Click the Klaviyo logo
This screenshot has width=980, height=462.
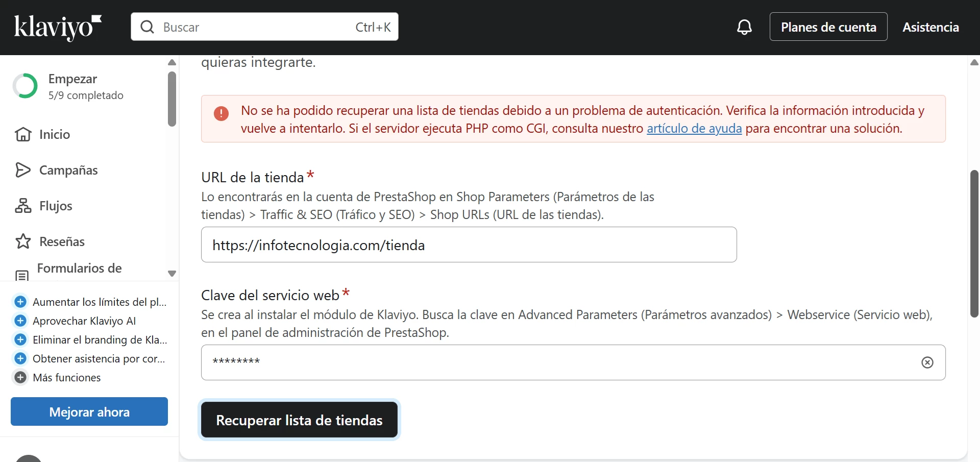coord(58,27)
